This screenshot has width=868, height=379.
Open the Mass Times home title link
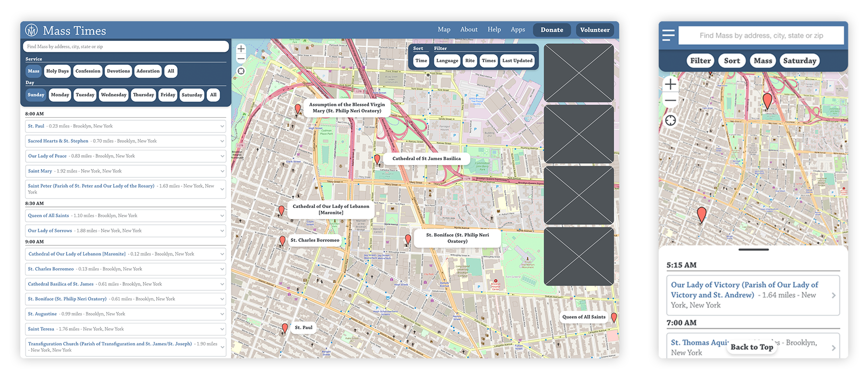click(x=74, y=31)
